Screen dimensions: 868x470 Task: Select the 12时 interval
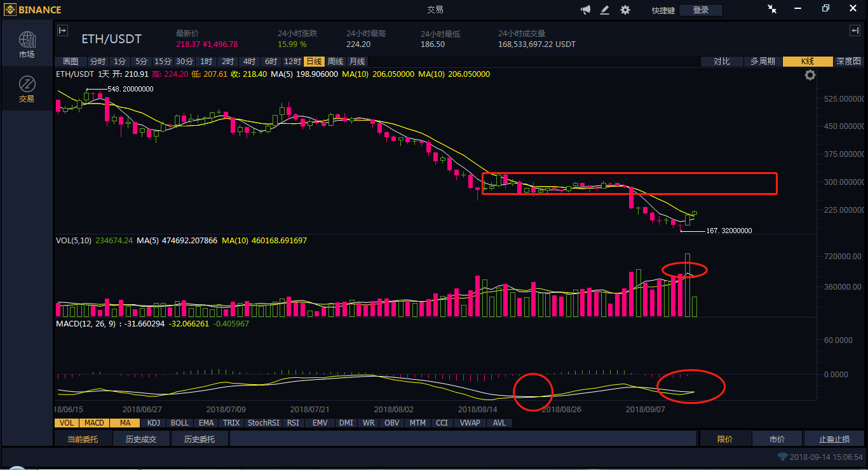(292, 62)
